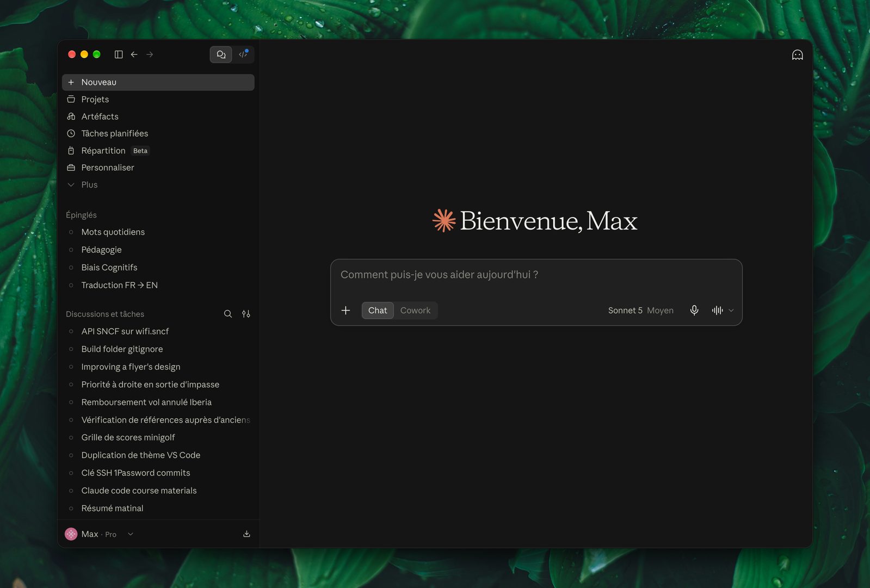Screen dimensions: 870x588
Task: Select the Chat mode
Action: click(378, 311)
